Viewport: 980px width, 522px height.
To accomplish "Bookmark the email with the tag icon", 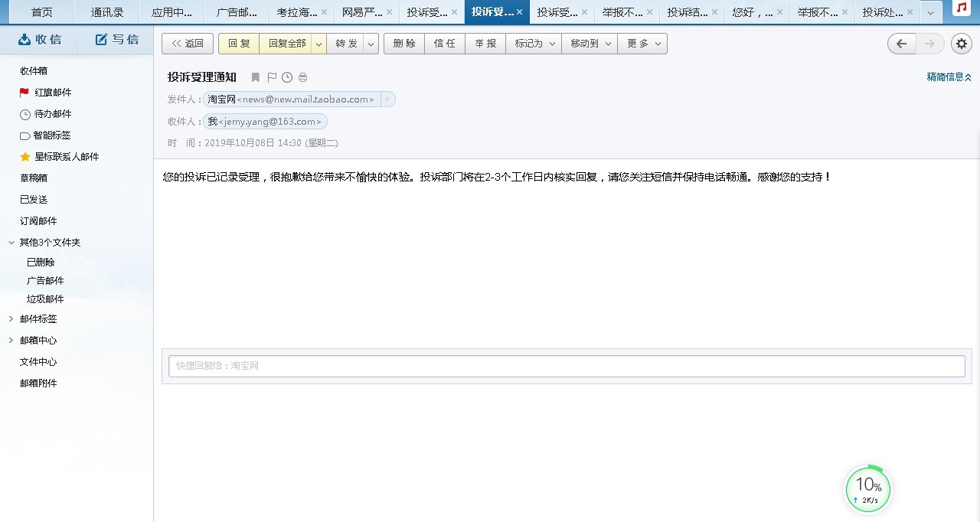I will click(256, 77).
